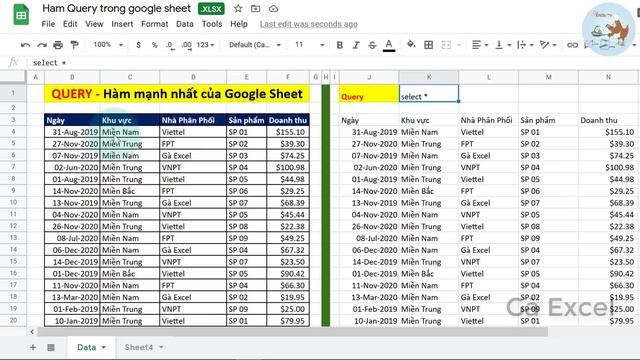Open the Data menu
The width and height of the screenshot is (640, 360).
click(x=185, y=24)
